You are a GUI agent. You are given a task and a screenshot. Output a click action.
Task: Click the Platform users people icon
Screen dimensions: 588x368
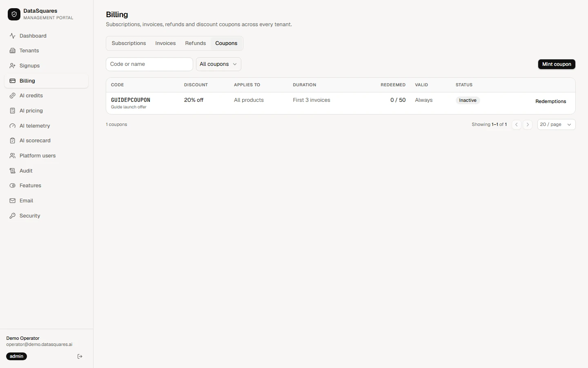(x=13, y=156)
